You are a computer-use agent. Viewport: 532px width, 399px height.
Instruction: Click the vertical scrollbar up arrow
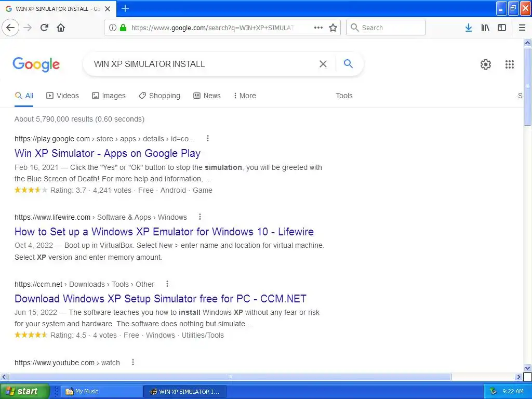coord(528,43)
